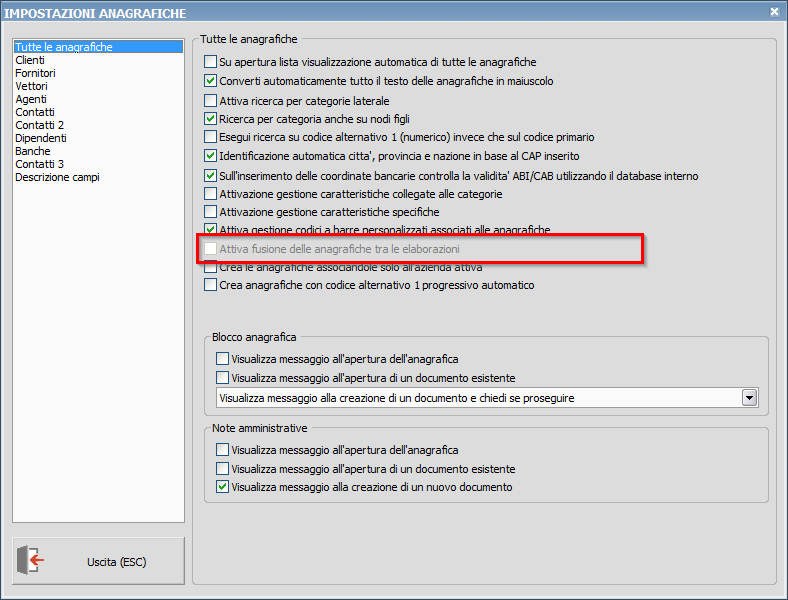
Task: Uncheck ABI/CAB validity control checkbox
Action: tap(211, 176)
